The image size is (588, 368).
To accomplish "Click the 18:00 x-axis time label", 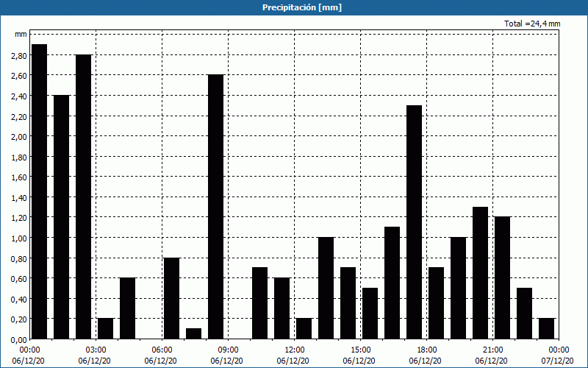I will 427,350.
